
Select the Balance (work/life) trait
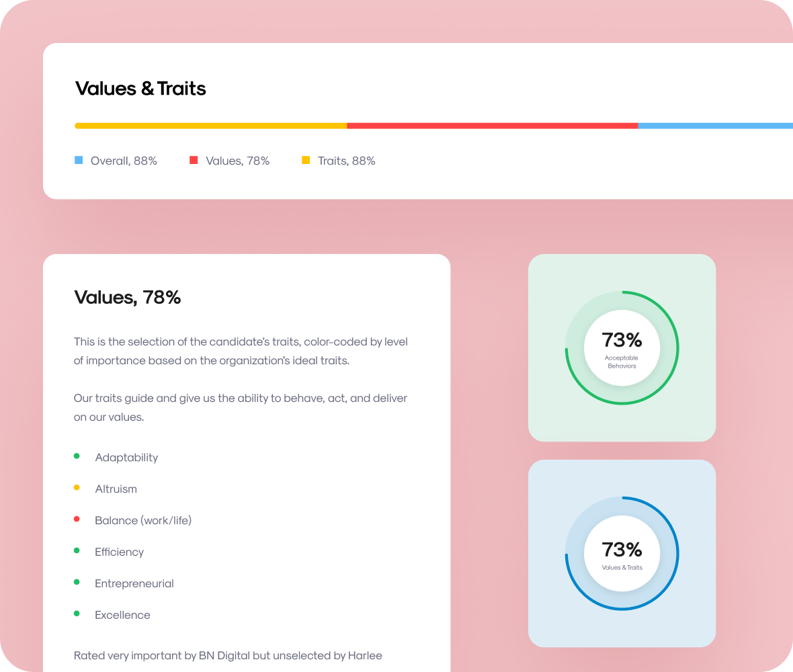point(143,520)
